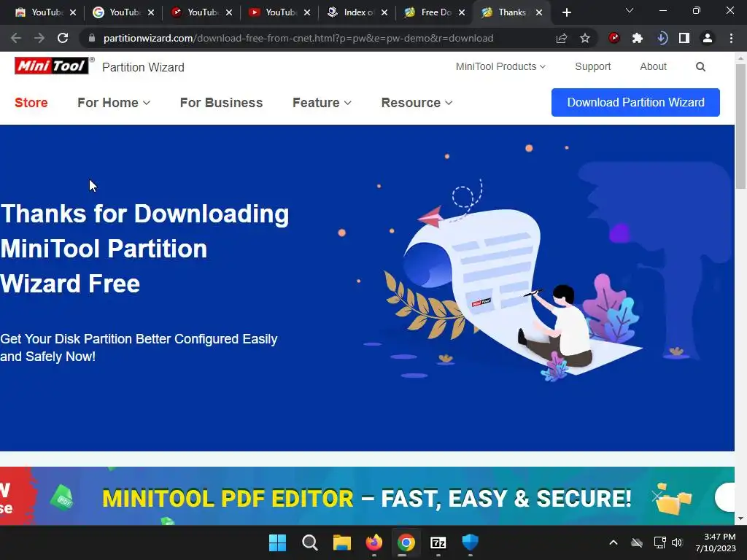747x560 pixels.
Task: Click the PDF Editor banner's white button
Action: [x=724, y=497]
